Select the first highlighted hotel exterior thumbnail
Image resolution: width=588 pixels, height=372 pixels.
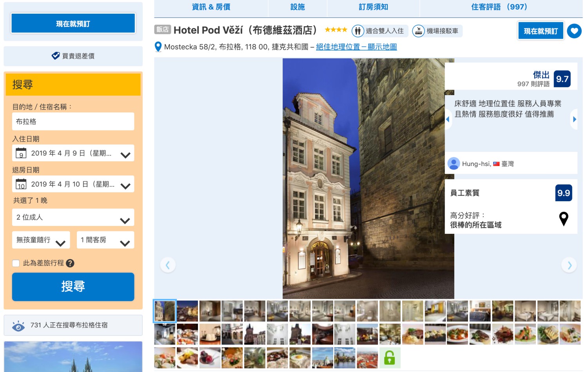coord(165,311)
